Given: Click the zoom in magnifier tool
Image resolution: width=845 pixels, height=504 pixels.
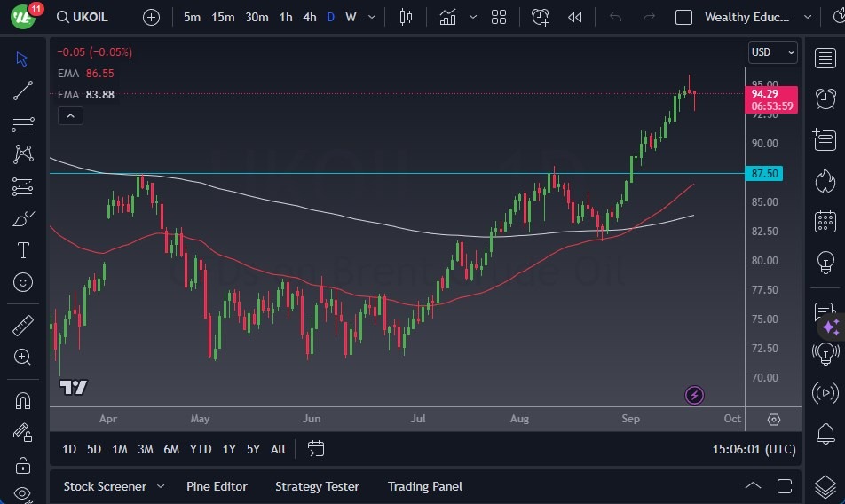Looking at the screenshot, I should (23, 357).
